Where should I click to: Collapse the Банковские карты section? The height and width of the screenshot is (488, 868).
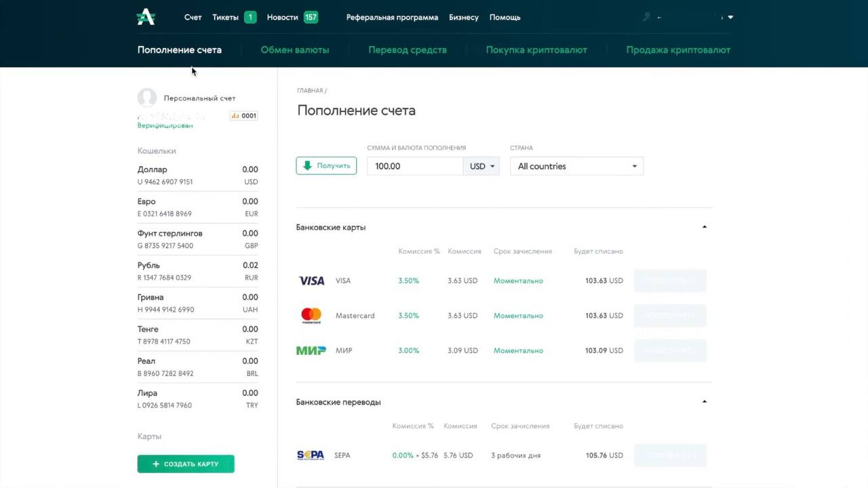coord(704,227)
